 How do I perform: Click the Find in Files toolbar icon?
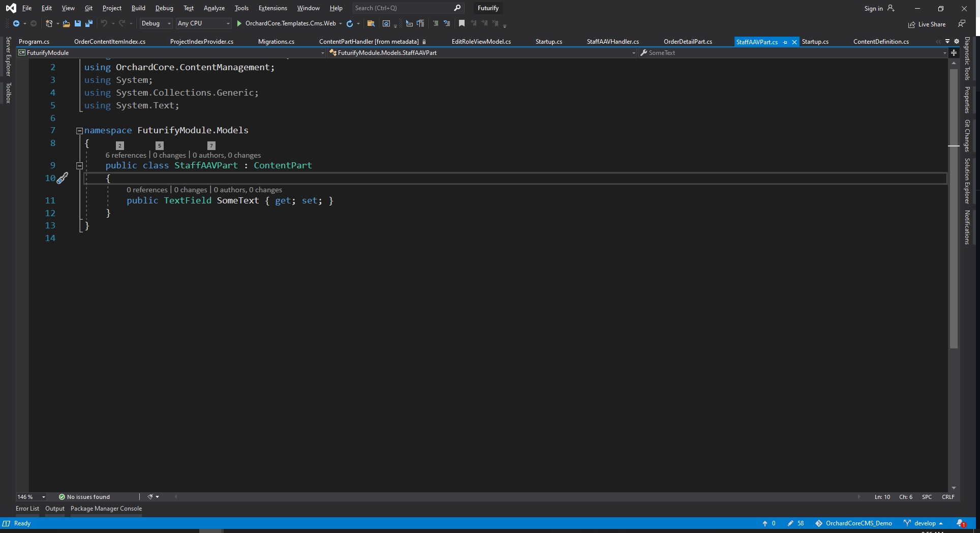click(371, 23)
